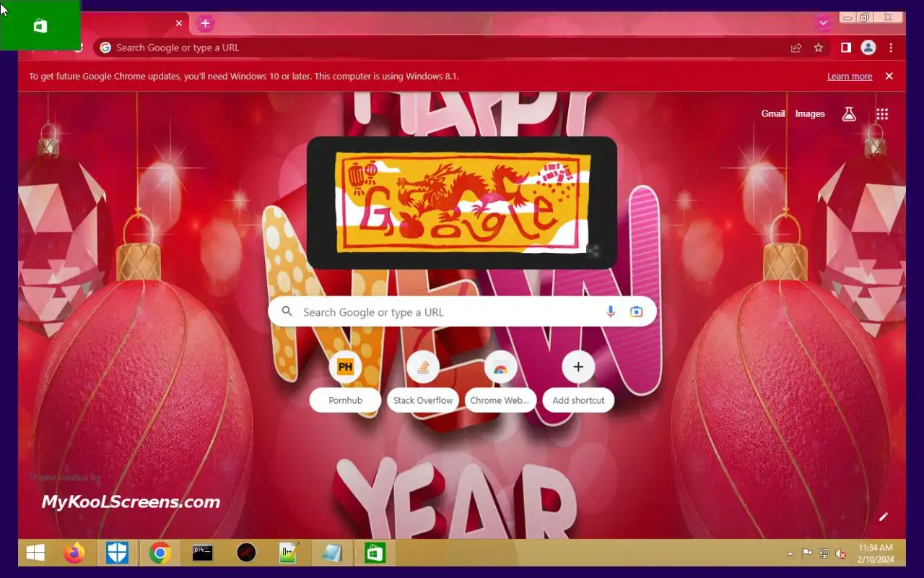
Task: Bookmark this tab with the star
Action: click(819, 48)
